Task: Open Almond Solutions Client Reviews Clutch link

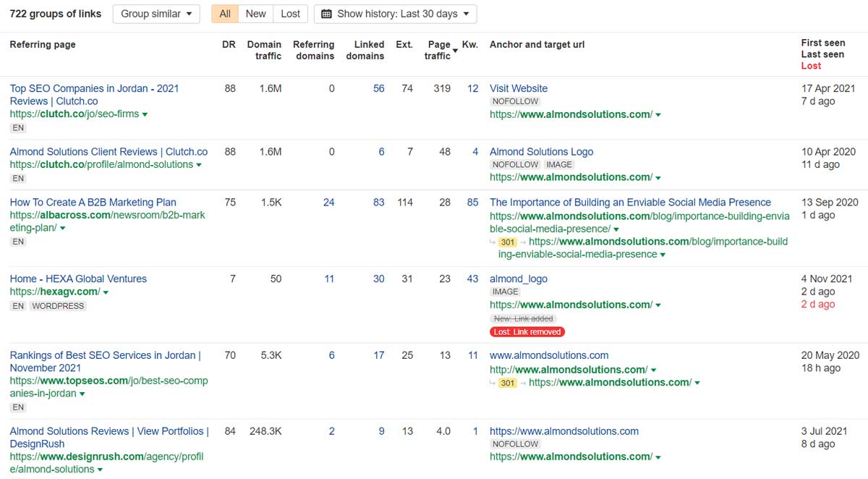Action: click(x=109, y=152)
